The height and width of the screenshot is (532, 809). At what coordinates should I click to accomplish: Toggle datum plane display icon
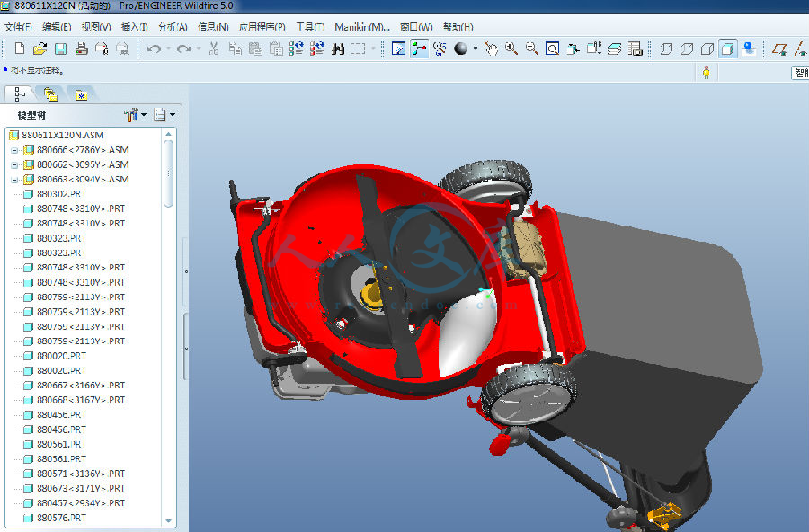[780, 49]
